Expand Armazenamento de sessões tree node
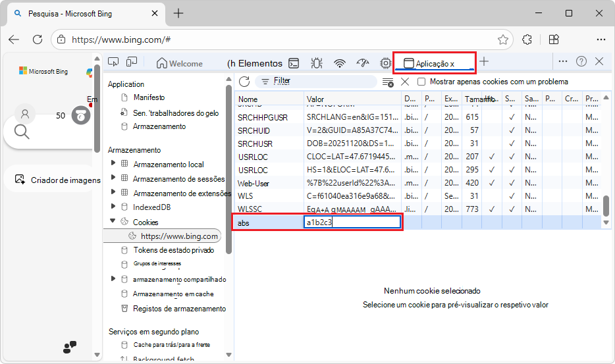Image resolution: width=615 pixels, height=364 pixels. pos(113,177)
